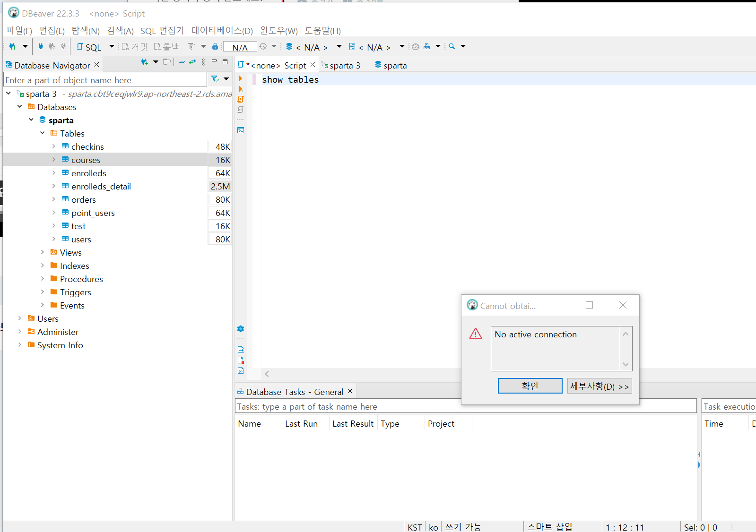This screenshot has width=756, height=532.
Task: Open the active schema < N/A > selector
Action: (x=377, y=47)
